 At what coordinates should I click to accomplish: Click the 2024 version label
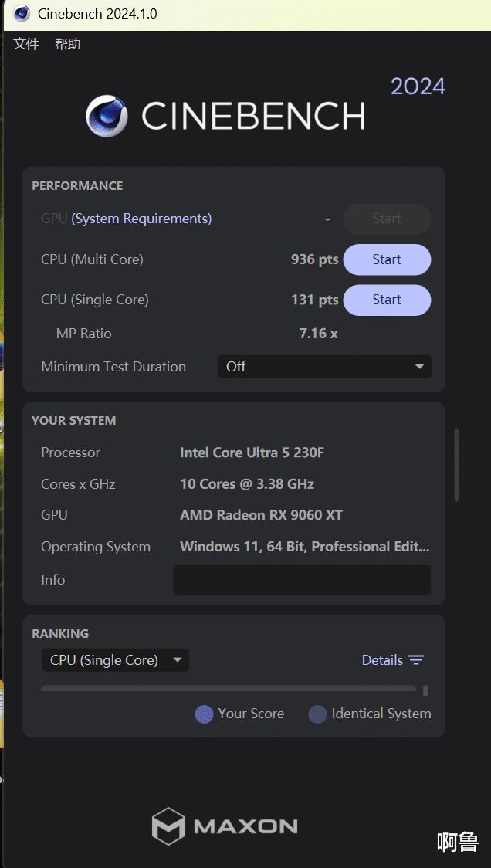(418, 86)
